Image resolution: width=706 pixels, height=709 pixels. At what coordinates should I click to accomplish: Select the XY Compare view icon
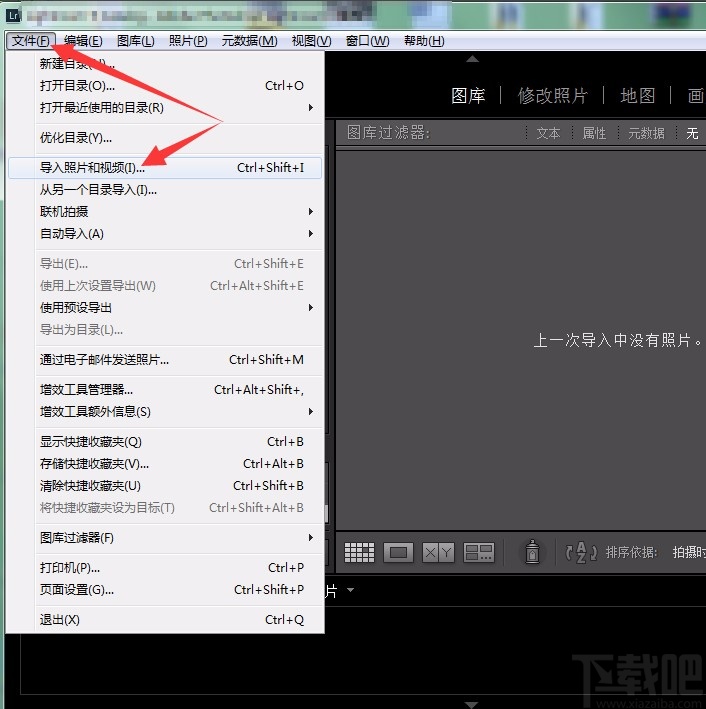tap(438, 552)
